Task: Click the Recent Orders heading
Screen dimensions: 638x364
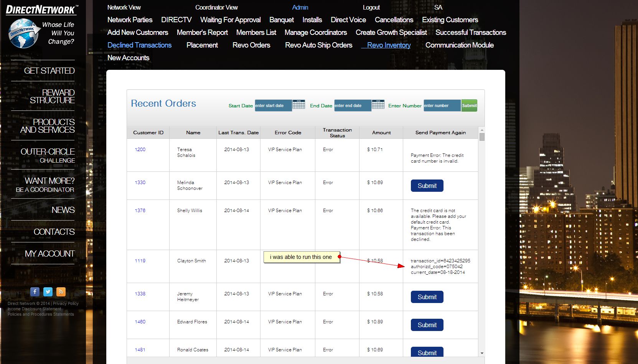Action: pos(163,104)
